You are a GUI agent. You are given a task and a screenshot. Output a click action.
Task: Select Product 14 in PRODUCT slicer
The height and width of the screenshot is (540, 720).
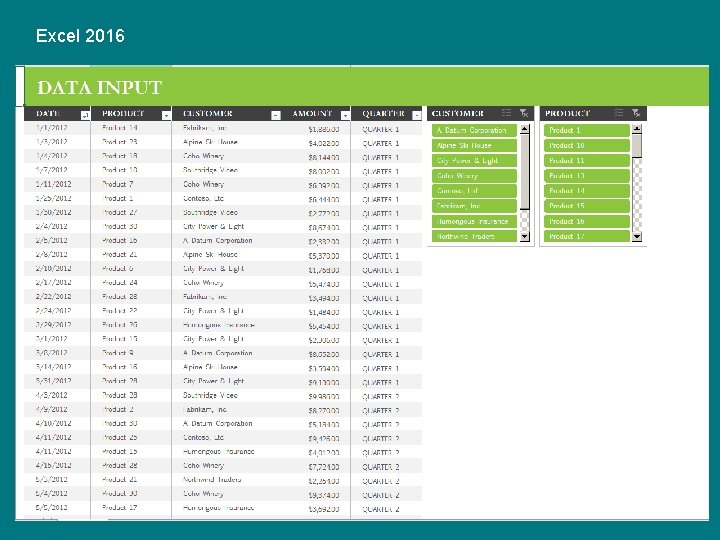(586, 191)
